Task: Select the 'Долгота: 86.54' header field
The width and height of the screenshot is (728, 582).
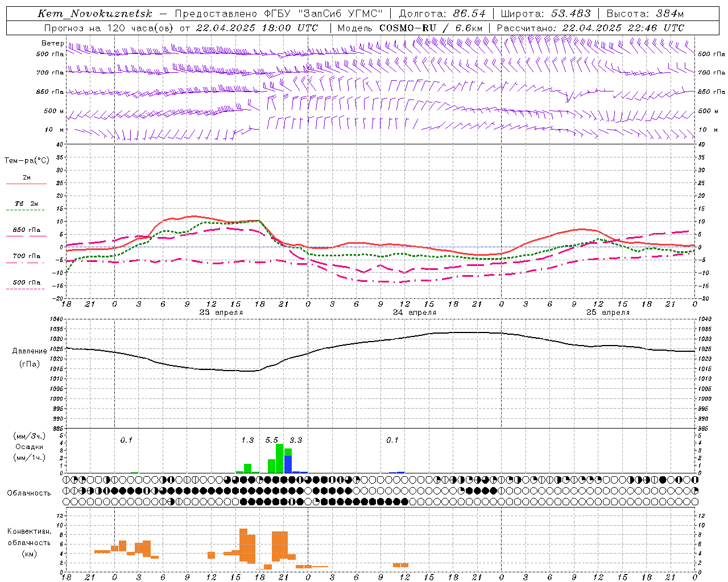Action: (442, 14)
